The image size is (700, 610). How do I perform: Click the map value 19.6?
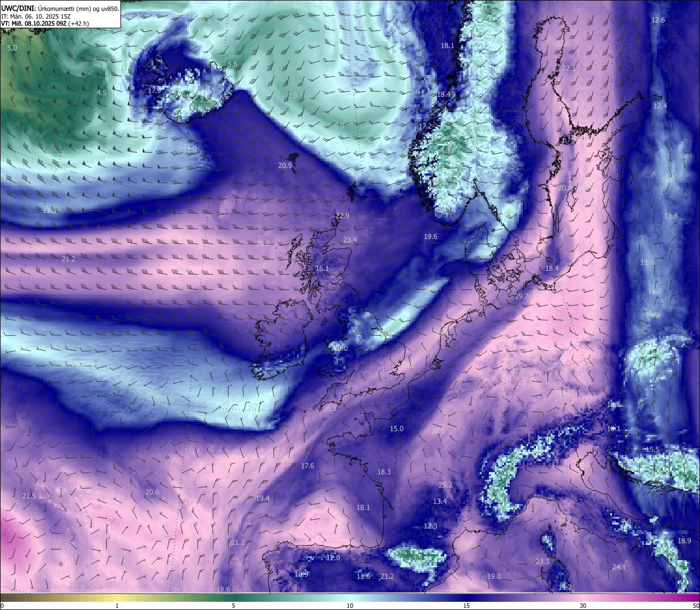point(431,237)
